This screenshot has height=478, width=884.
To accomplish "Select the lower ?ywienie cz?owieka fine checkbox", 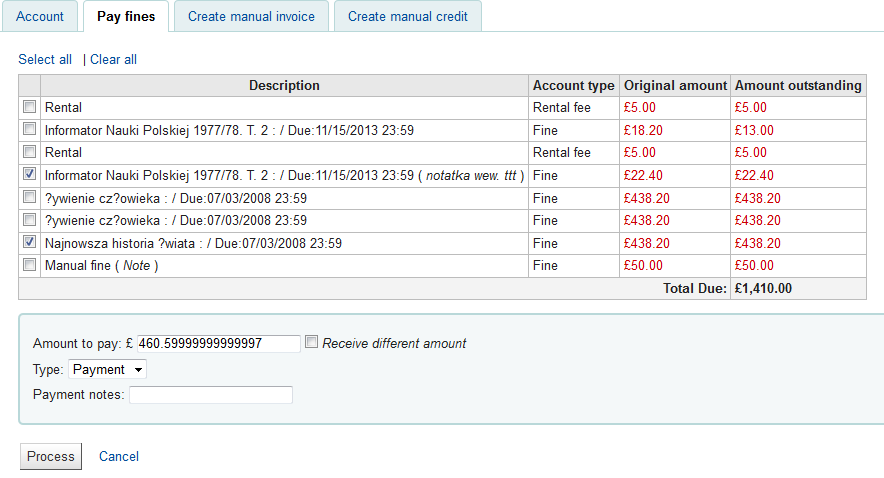I will [x=30, y=220].
